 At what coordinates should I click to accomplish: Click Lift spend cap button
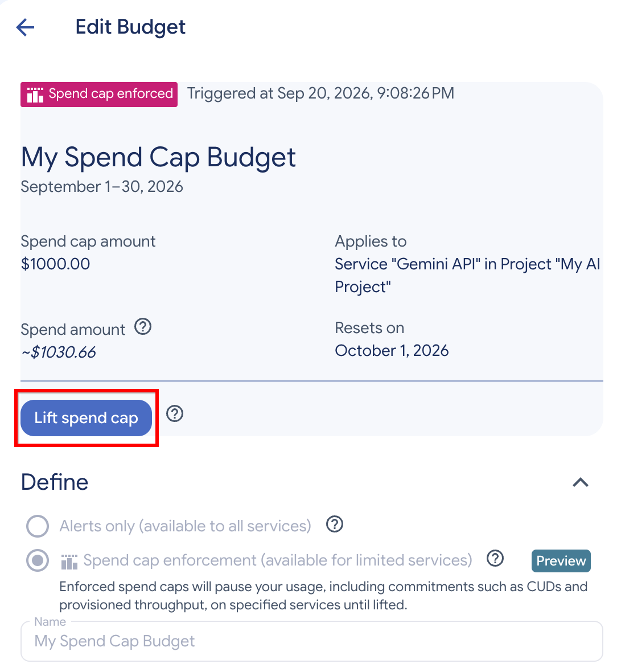pyautogui.click(x=86, y=418)
